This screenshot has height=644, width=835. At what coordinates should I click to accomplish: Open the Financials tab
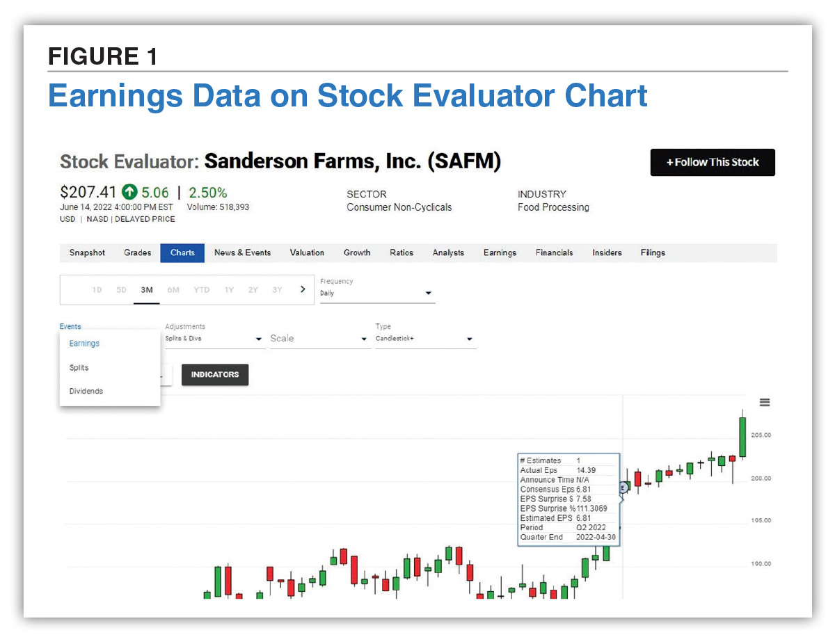[554, 252]
